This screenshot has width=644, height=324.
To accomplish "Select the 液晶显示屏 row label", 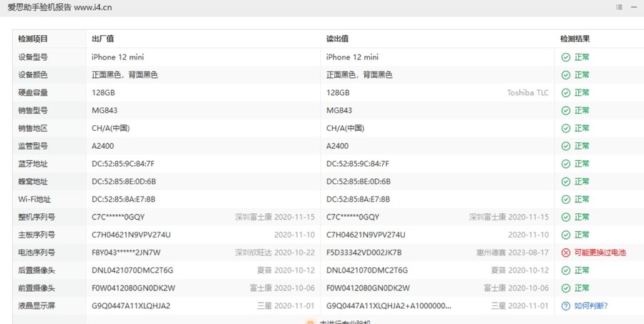I will pos(36,306).
